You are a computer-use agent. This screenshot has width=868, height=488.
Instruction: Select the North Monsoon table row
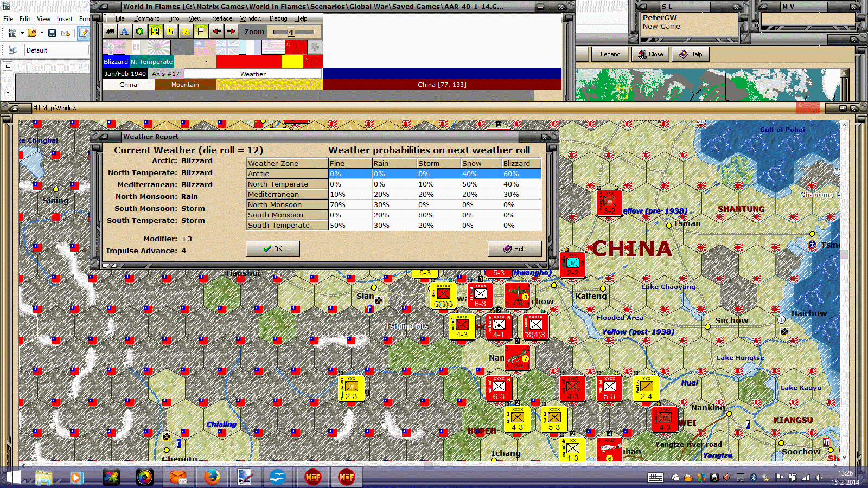click(394, 205)
